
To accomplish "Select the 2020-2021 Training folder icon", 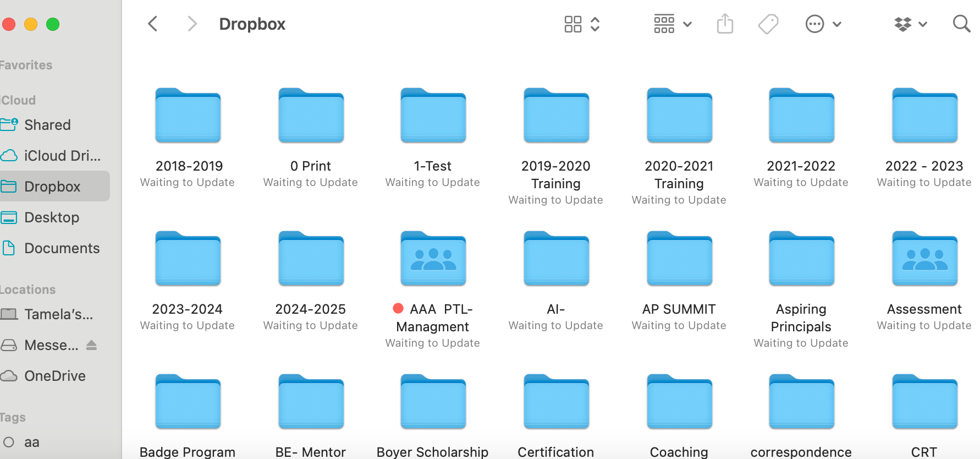I will click(x=680, y=116).
